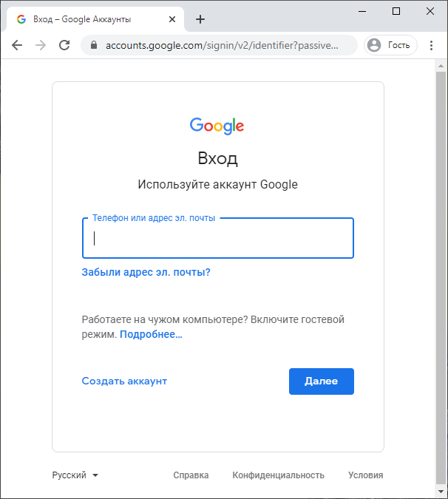Screen dimensions: 448x499
Task: Click the forward navigation arrow
Action: pos(41,45)
